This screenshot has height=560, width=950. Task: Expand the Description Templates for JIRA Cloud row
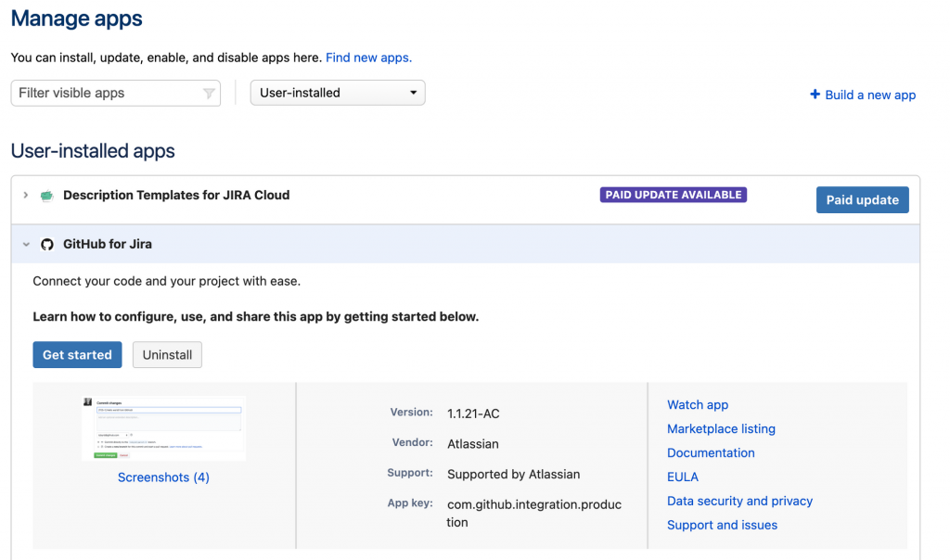point(26,196)
